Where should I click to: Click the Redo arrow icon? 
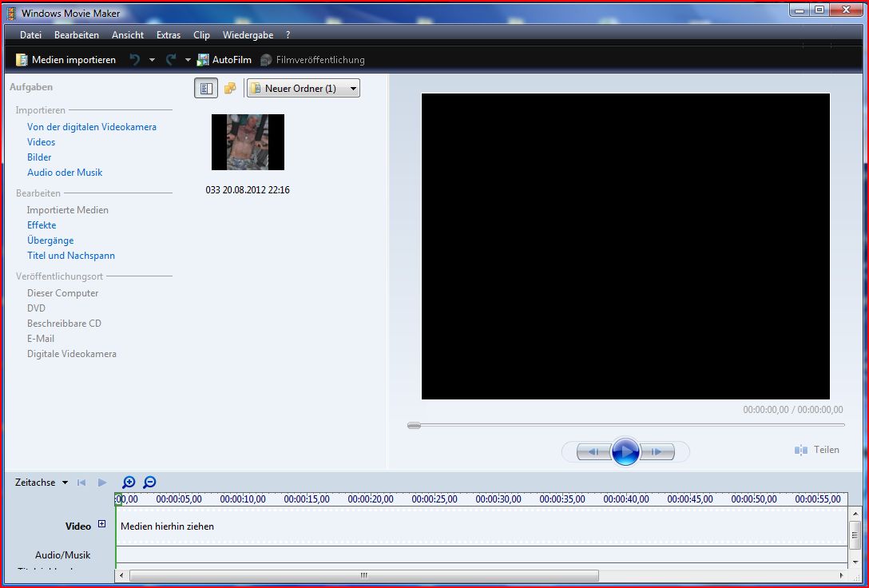tap(171, 60)
